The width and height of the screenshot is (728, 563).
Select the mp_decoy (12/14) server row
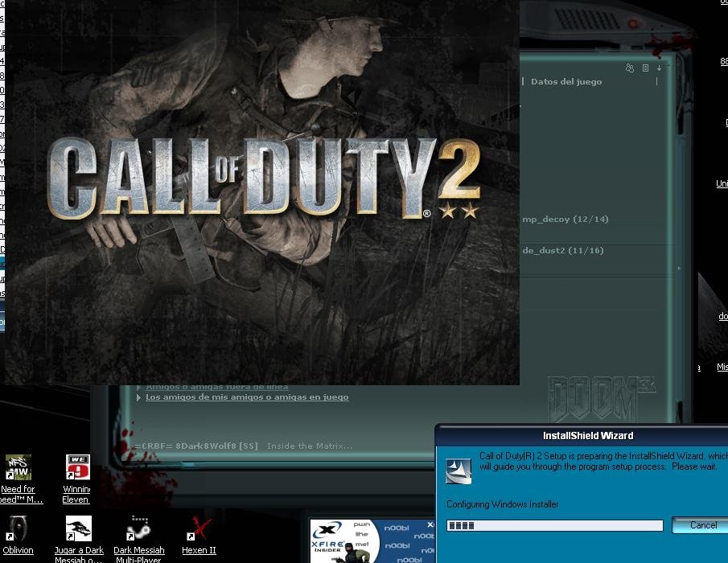565,219
